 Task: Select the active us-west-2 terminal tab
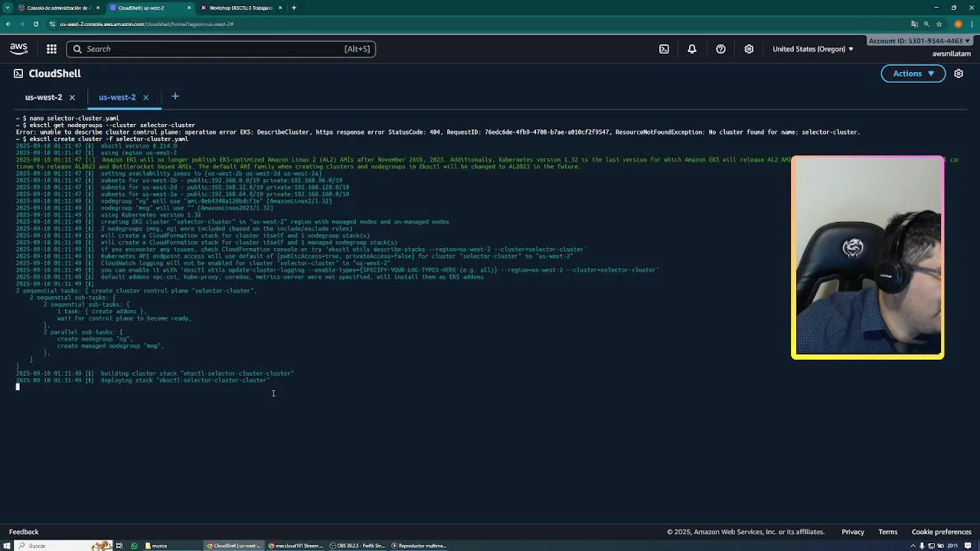coord(117,97)
